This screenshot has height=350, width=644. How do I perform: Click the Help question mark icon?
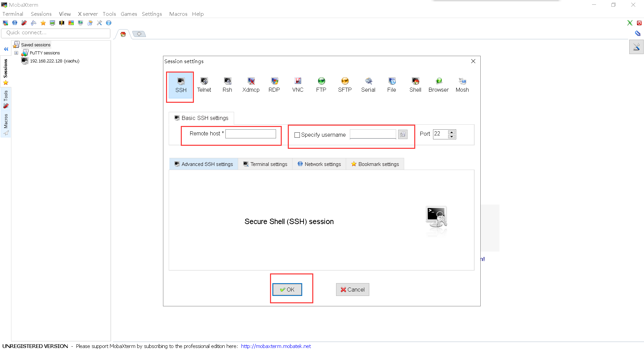click(109, 23)
